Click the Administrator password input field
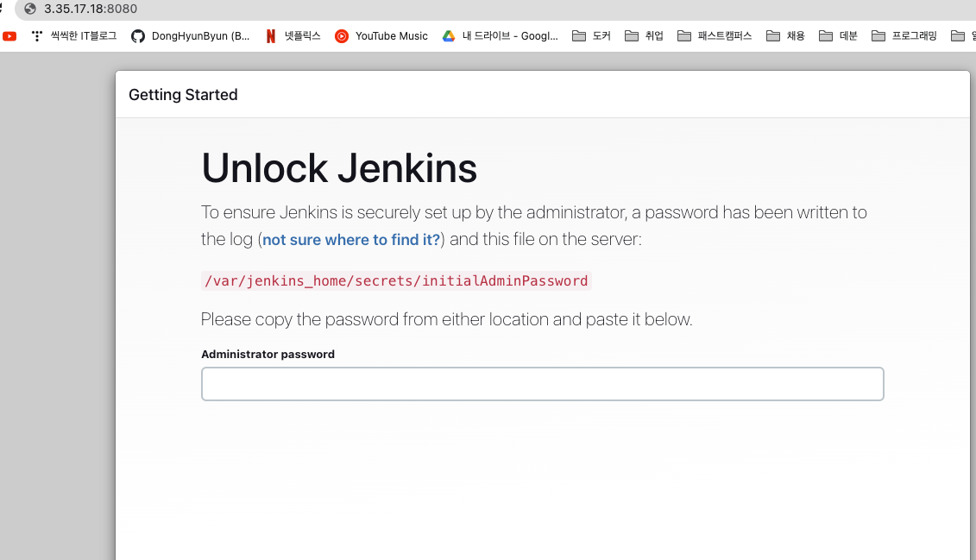 tap(542, 384)
